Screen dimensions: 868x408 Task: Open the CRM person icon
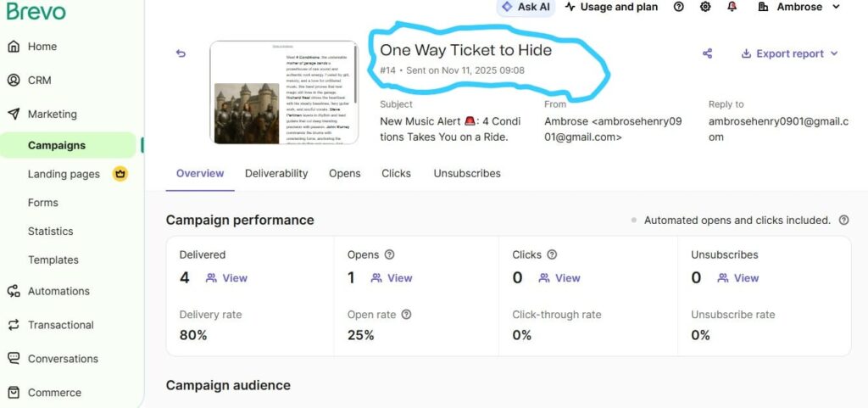coord(14,81)
